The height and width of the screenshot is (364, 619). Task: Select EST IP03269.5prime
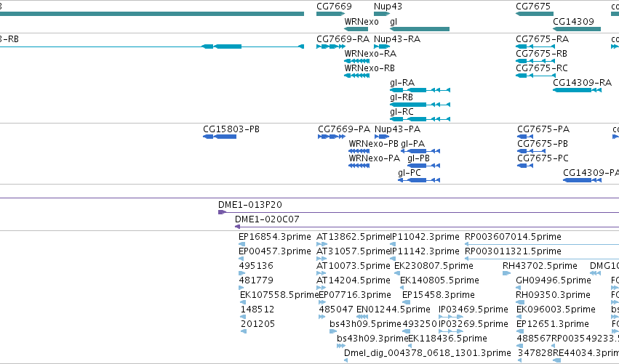474,324
